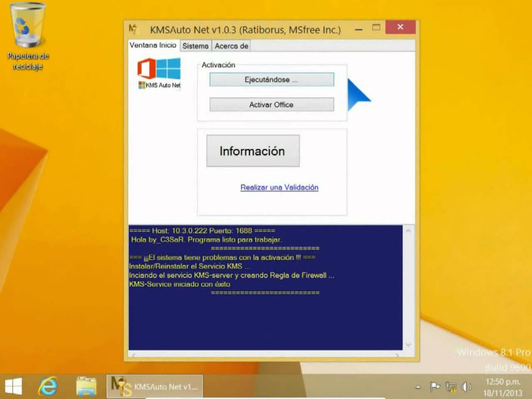532x399 pixels.
Task: Click the log line about 'Regla de Firewall'
Action: [x=232, y=275]
